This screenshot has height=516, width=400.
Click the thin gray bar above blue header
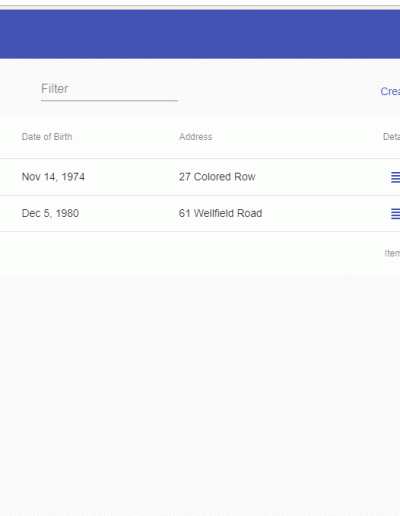pyautogui.click(x=200, y=7)
